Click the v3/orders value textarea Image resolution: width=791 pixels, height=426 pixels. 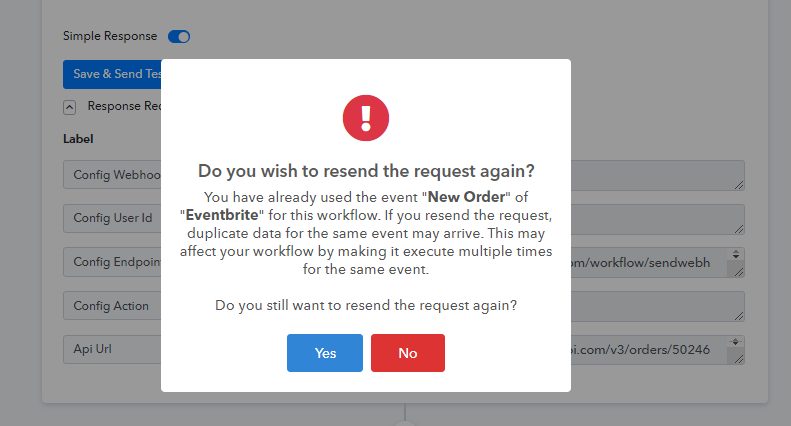click(x=649, y=350)
